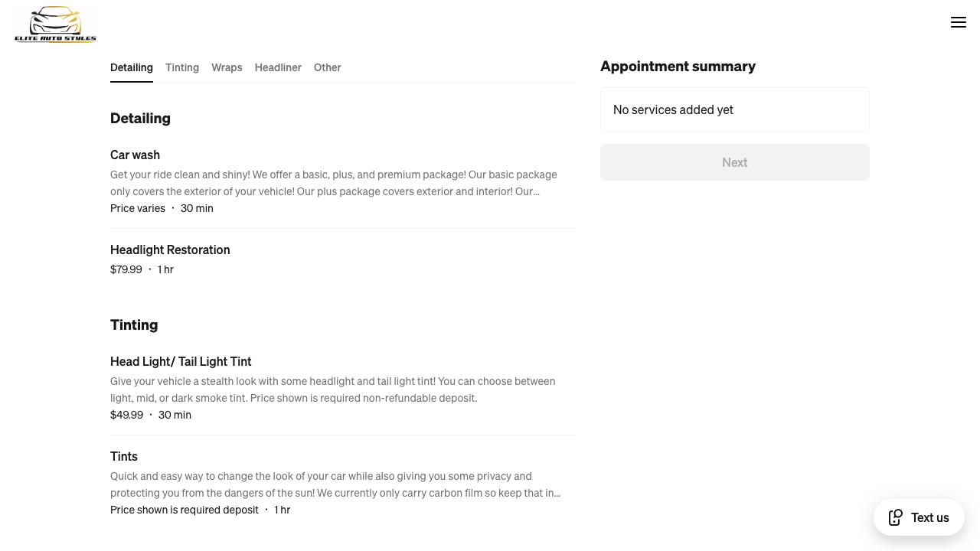Click the $79.99 Headlight Restoration price

[x=126, y=269]
